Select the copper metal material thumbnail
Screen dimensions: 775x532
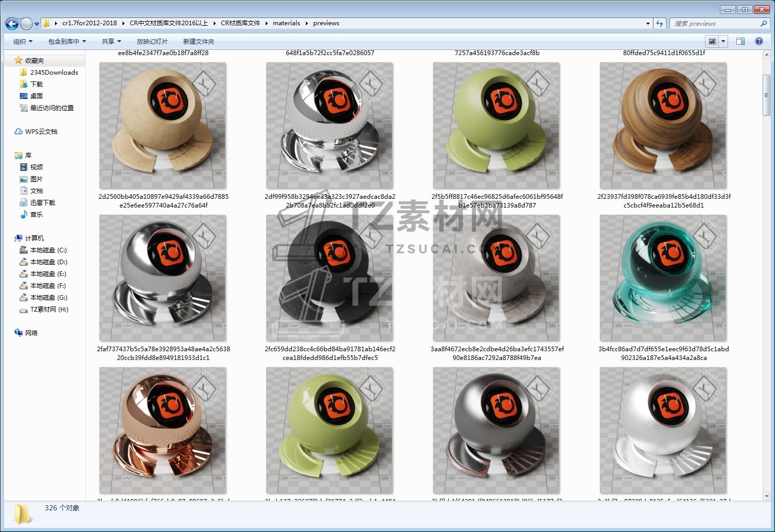point(162,431)
